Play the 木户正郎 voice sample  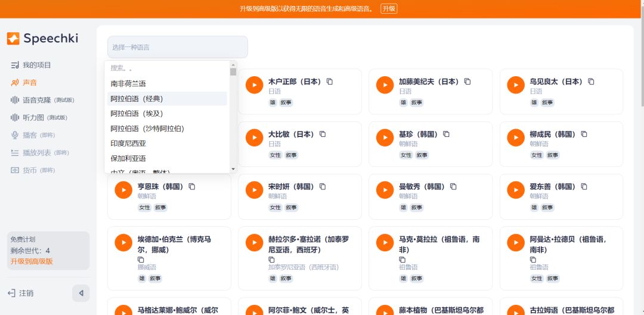(x=254, y=85)
